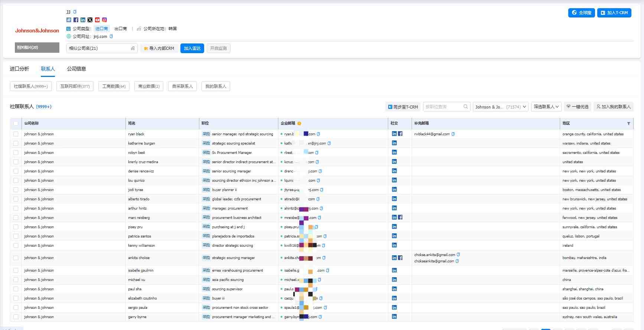The width and height of the screenshot is (644, 330).
Task: Open the company YouTube icon
Action: click(97, 20)
